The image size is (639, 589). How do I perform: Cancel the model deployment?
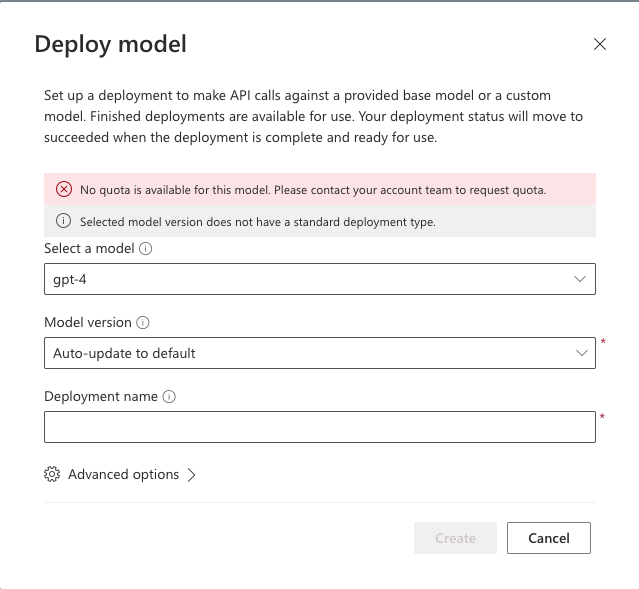[549, 538]
